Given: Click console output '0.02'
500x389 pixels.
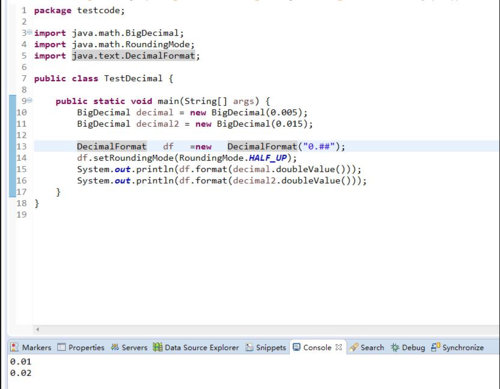Looking at the screenshot, I should coord(20,373).
